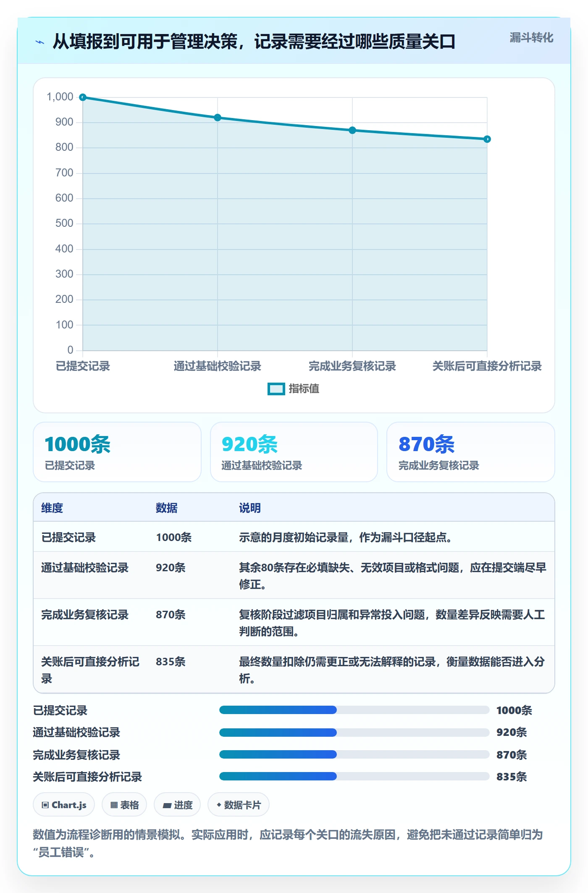Click the 完成业务复核记录 data point on chart

(352, 130)
